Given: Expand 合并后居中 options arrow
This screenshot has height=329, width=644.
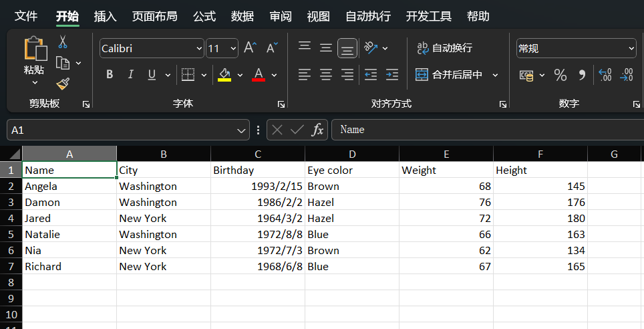Looking at the screenshot, I should point(495,75).
